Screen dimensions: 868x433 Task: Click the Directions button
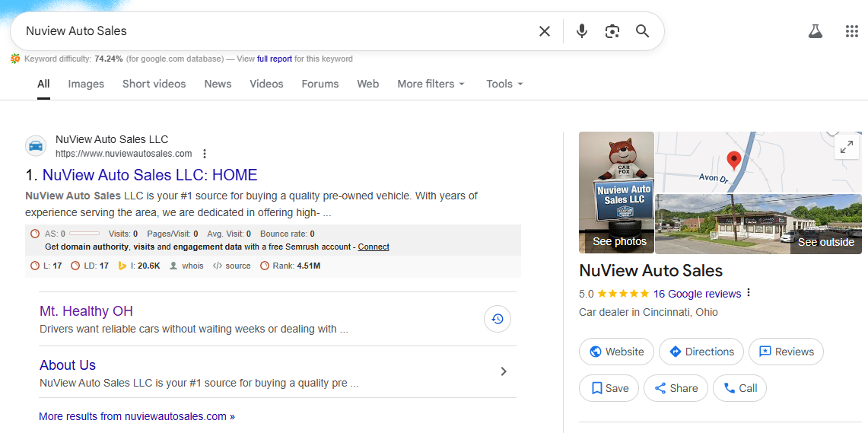point(701,352)
